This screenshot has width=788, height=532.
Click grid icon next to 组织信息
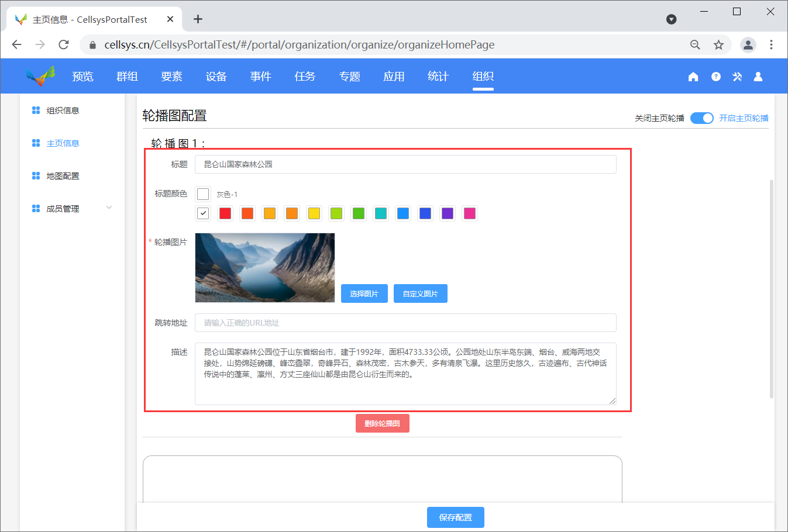(36, 110)
